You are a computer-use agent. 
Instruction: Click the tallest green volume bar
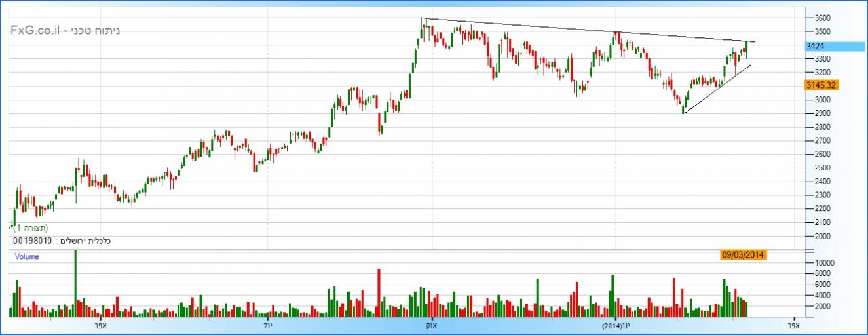[x=75, y=282]
